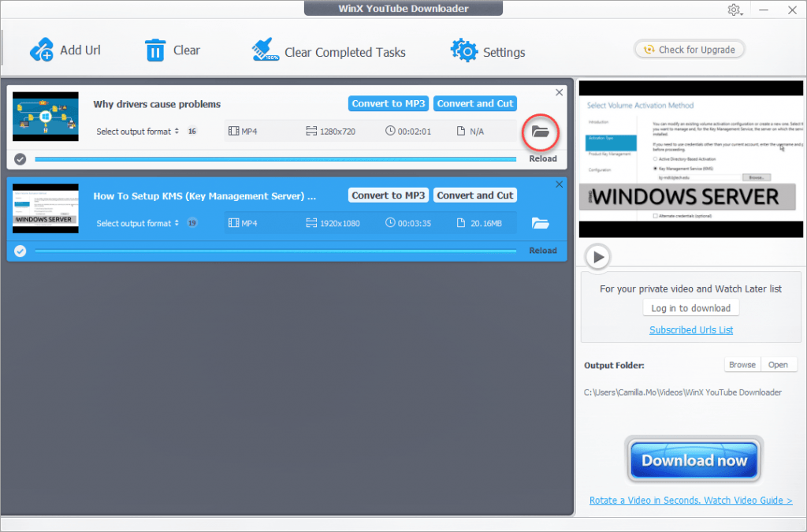This screenshot has width=807, height=532.
Task: Click file size icon beside N/A
Action: click(x=461, y=131)
